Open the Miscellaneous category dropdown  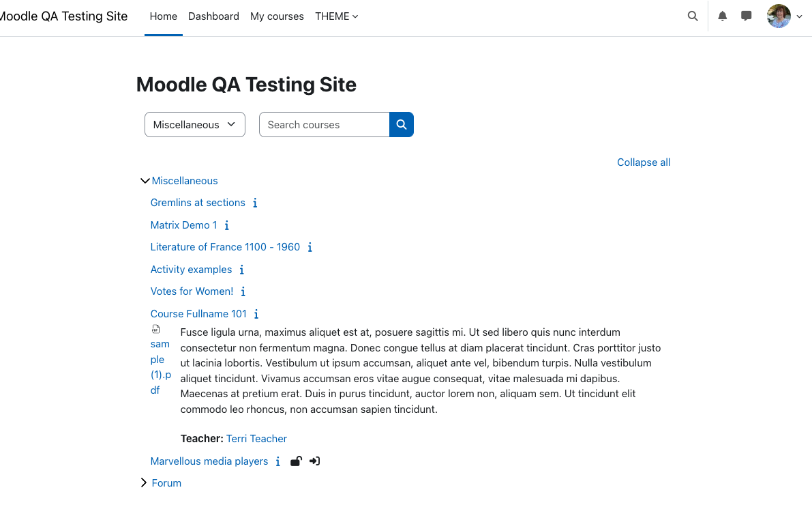coord(195,124)
